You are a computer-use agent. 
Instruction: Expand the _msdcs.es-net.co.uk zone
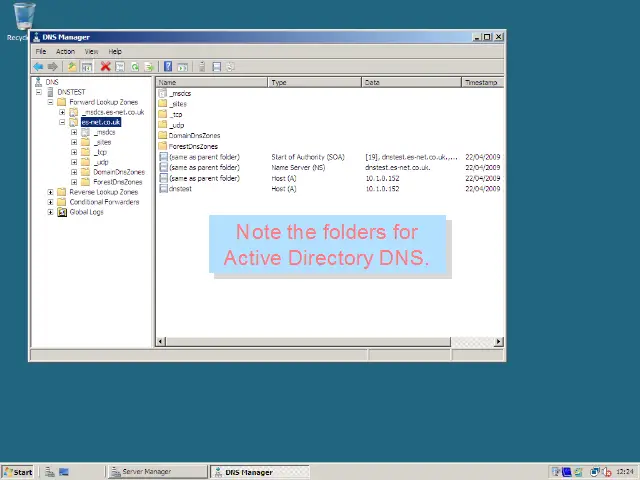(x=62, y=112)
